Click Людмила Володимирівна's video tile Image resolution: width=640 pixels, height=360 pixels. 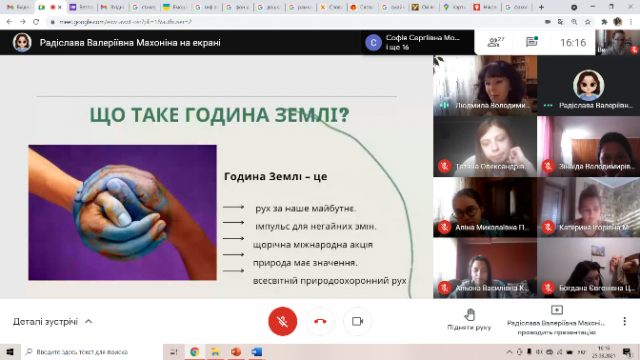click(485, 85)
